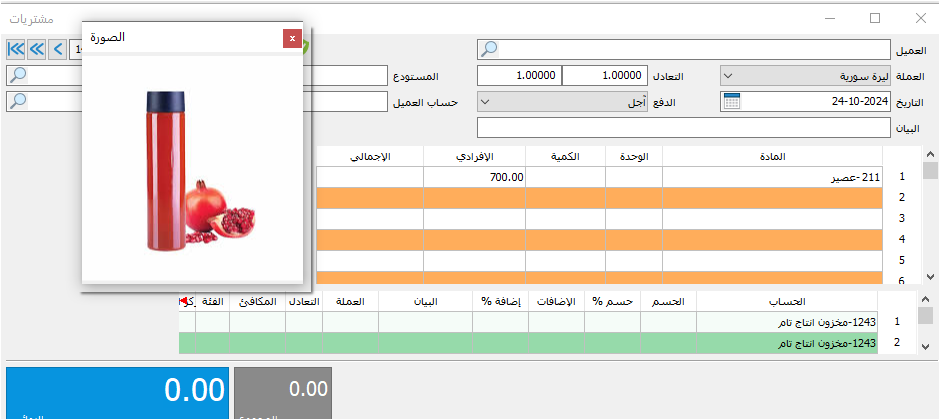Select row number 5 in items grid
Image resolution: width=940 pixels, height=420 pixels.
click(x=901, y=261)
